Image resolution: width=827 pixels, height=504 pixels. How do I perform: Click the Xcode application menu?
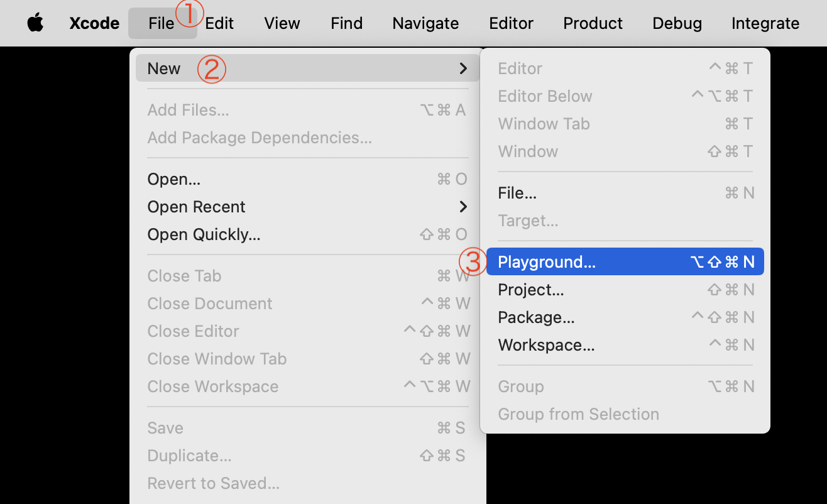tap(94, 23)
